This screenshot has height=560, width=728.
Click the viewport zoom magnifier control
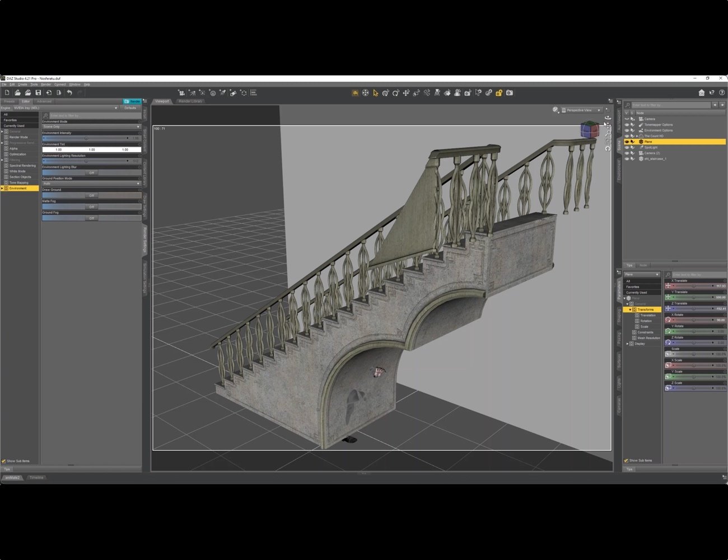tap(608, 133)
